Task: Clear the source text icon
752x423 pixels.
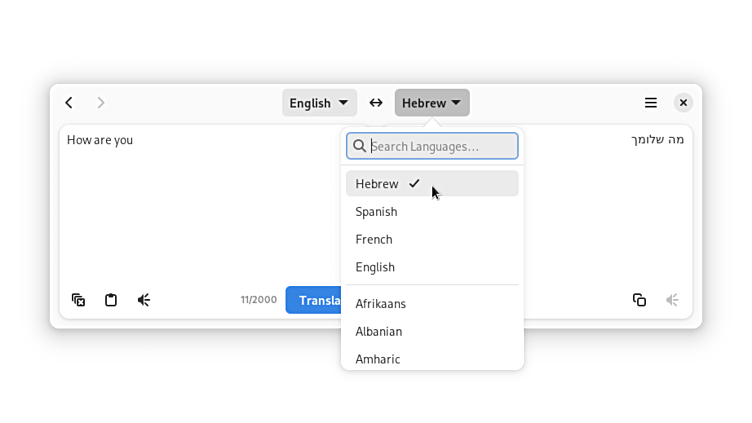Action: (78, 300)
